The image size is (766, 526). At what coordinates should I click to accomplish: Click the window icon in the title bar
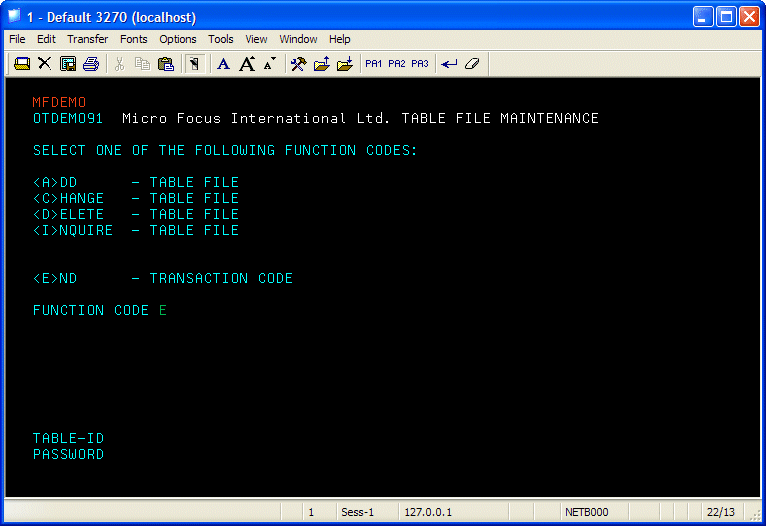[x=14, y=16]
